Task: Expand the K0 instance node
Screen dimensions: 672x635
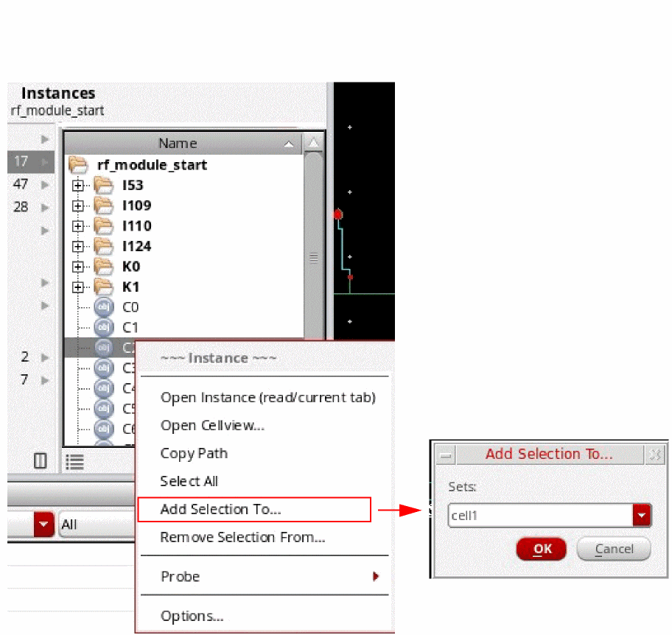Action: pyautogui.click(x=77, y=267)
